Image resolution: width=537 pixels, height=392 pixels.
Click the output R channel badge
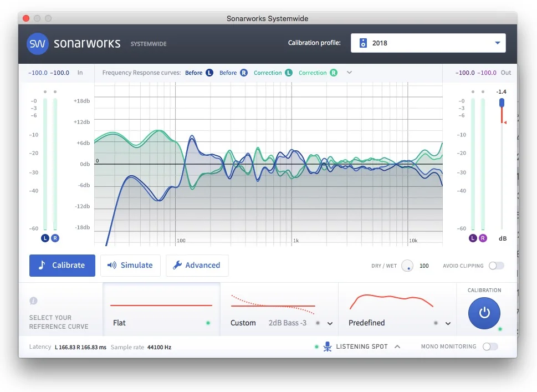tap(483, 238)
